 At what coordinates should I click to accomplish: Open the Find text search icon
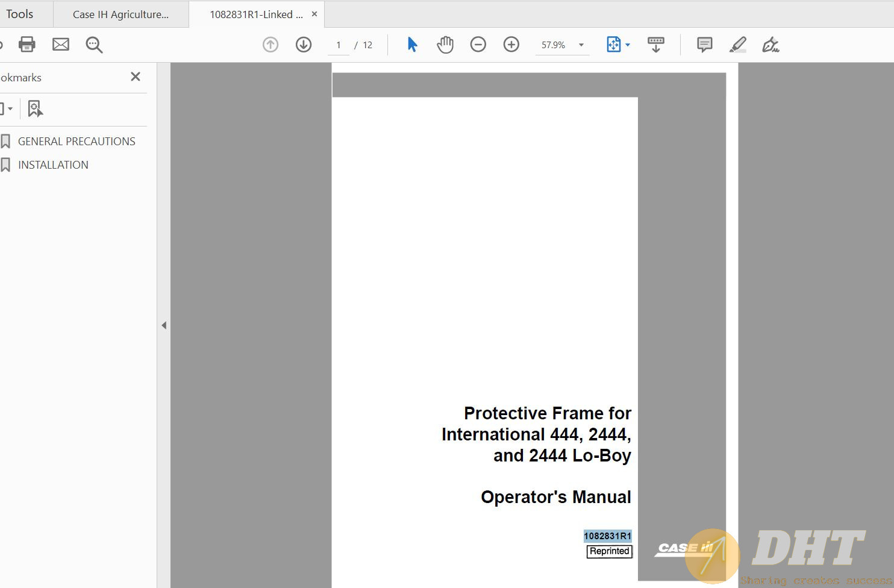tap(94, 45)
